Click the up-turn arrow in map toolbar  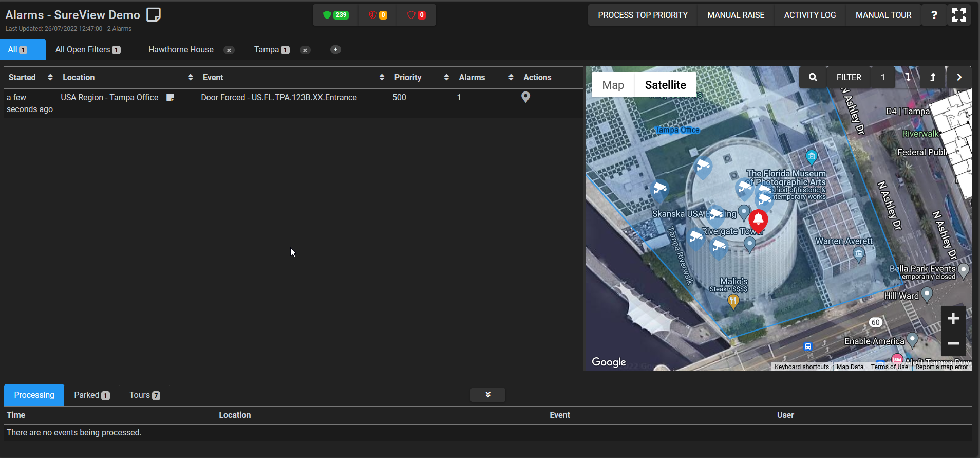click(x=933, y=77)
